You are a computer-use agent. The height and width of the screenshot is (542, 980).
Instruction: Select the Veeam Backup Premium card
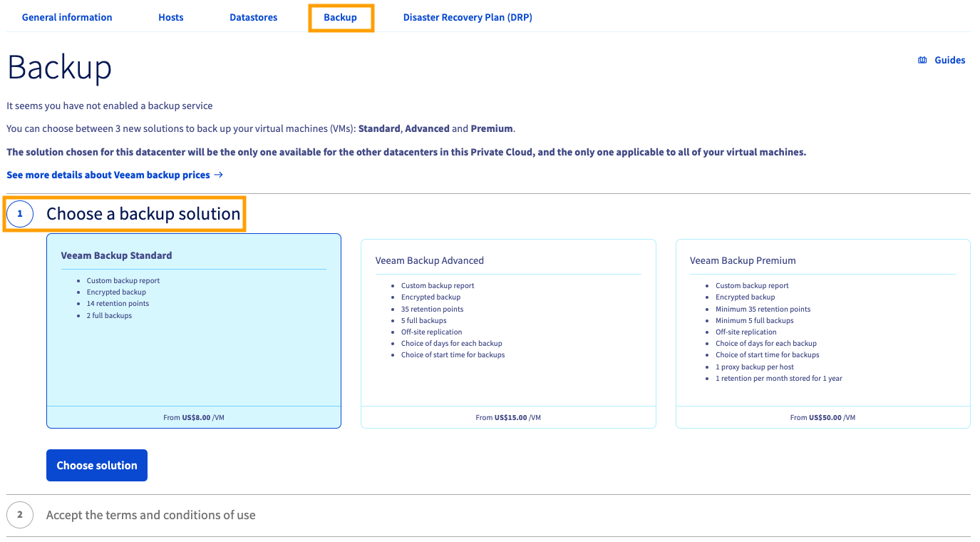point(823,334)
